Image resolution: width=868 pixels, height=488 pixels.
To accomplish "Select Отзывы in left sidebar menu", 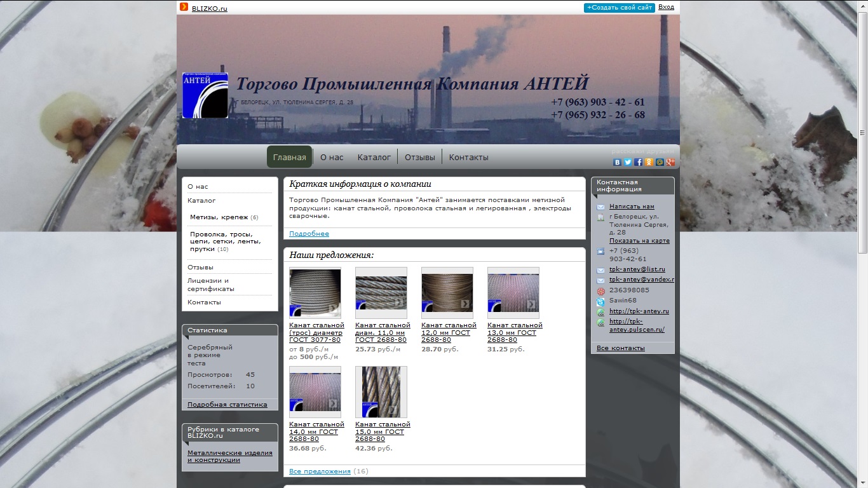I will coord(200,268).
